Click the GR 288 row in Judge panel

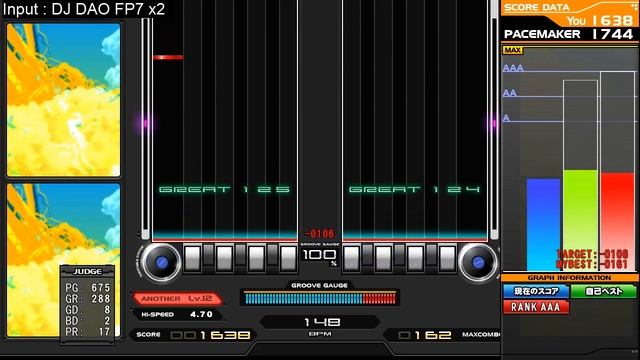point(87,299)
